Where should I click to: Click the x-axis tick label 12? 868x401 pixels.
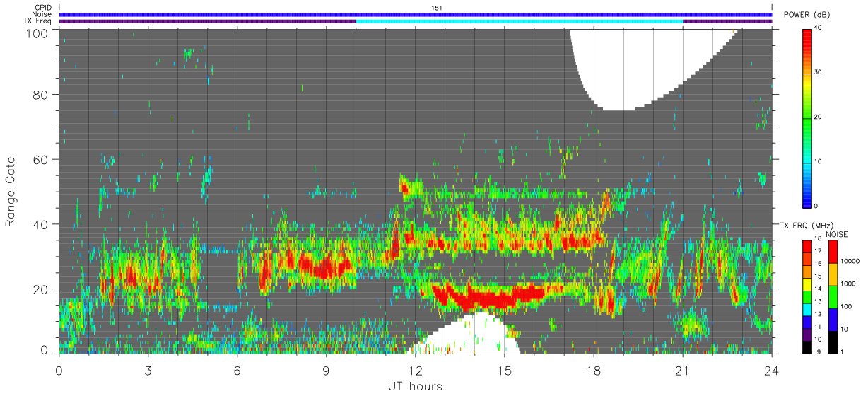point(415,371)
